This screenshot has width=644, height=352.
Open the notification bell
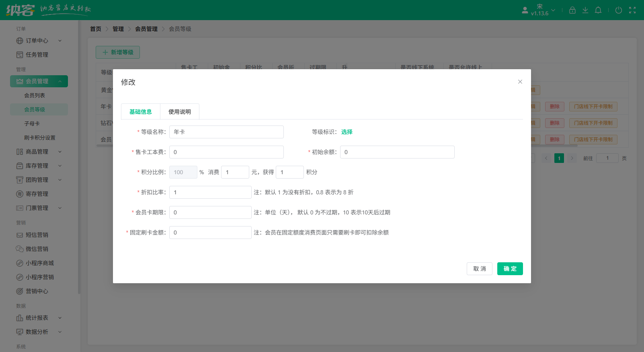pyautogui.click(x=598, y=10)
